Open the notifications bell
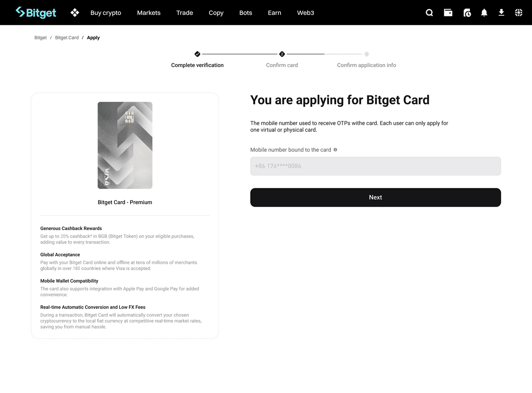532x393 pixels. click(x=484, y=12)
